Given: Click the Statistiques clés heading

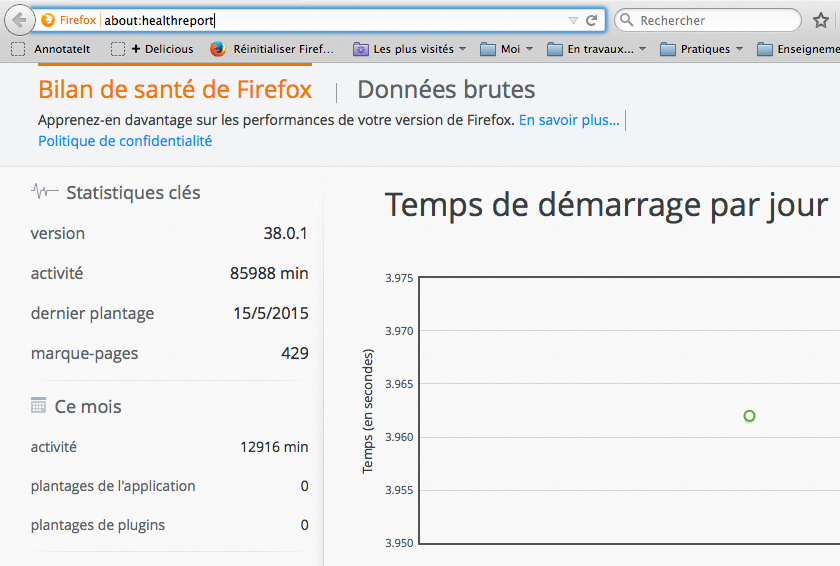Looking at the screenshot, I should [x=133, y=193].
